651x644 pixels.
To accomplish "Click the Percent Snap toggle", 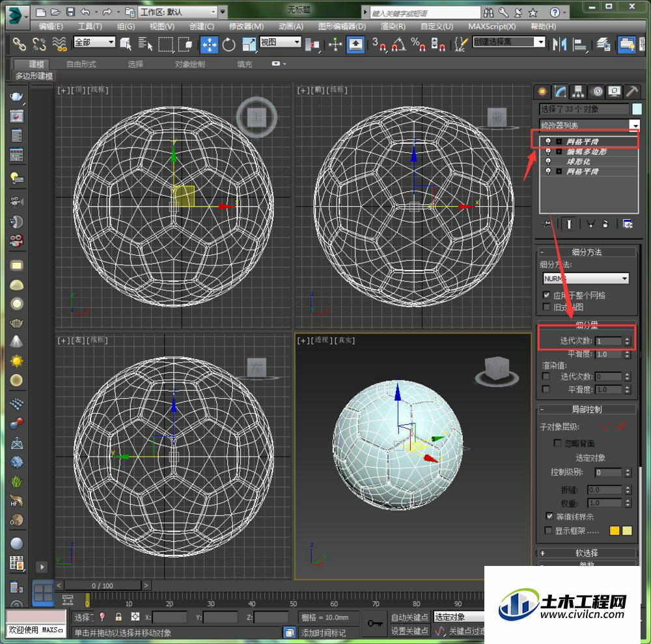I will 418,44.
